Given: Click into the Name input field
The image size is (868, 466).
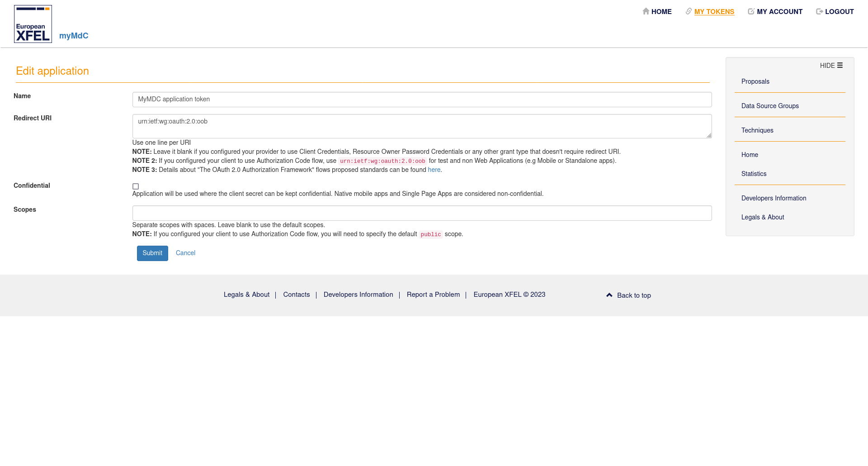Looking at the screenshot, I should point(422,100).
